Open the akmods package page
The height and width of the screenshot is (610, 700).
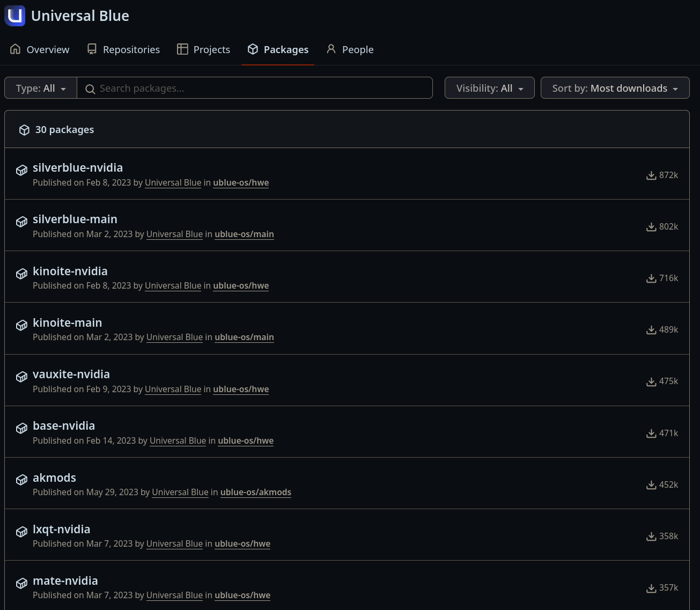tap(54, 477)
